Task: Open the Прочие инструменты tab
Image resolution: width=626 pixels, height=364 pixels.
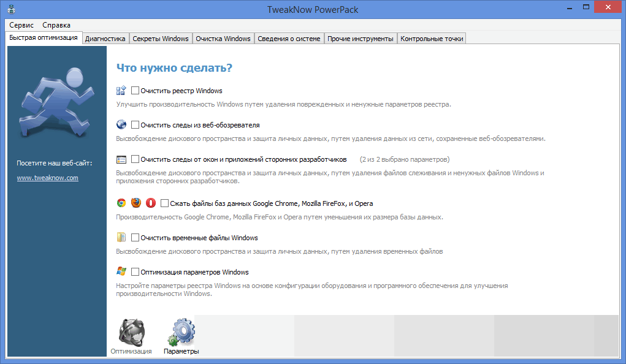Action: coord(361,39)
